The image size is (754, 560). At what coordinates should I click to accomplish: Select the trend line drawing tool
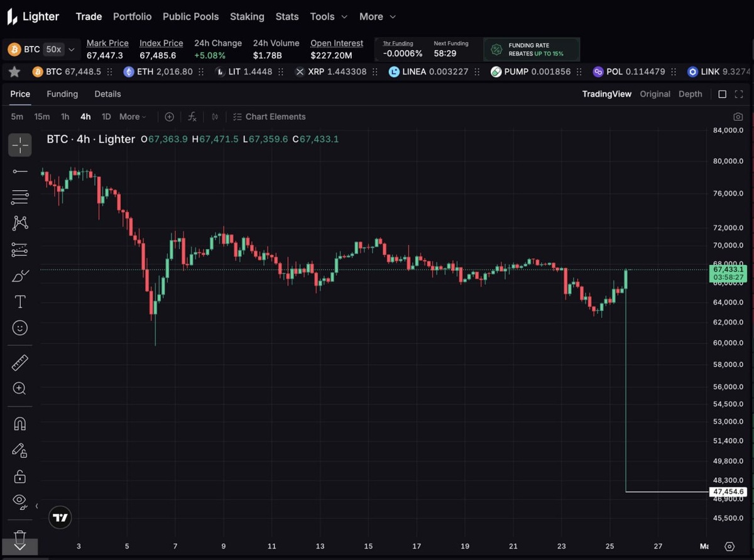pyautogui.click(x=20, y=171)
